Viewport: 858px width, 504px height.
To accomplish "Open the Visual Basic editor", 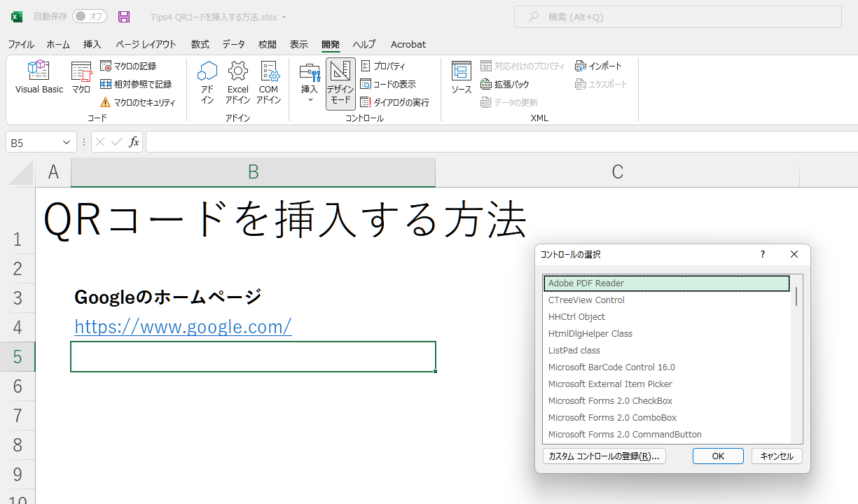I will 39,77.
